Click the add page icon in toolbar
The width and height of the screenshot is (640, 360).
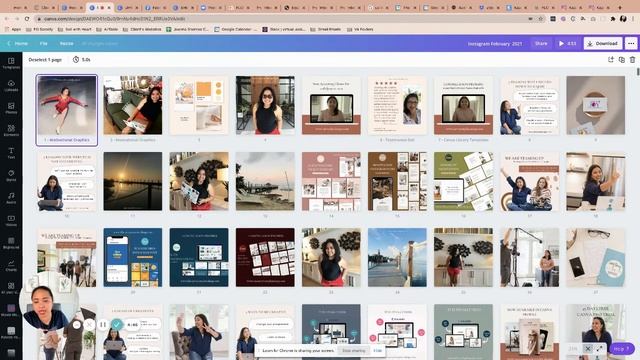pos(611,60)
